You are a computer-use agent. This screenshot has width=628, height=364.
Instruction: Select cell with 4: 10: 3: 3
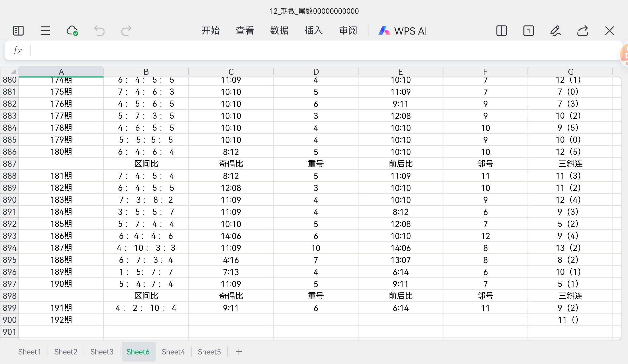tap(146, 248)
